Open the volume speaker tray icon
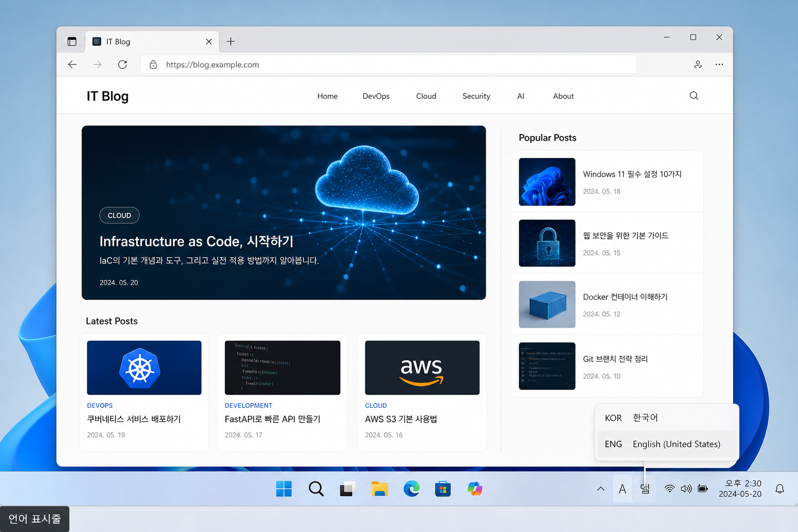The width and height of the screenshot is (798, 532). (686, 489)
